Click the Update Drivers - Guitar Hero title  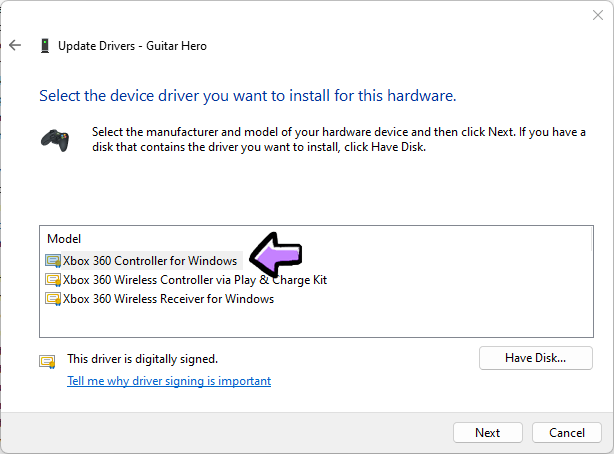(x=132, y=46)
